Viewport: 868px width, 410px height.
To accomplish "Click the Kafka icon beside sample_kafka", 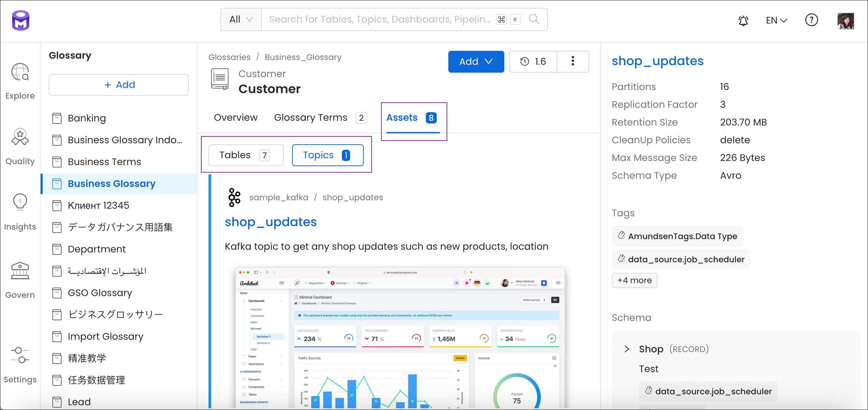I will pyautogui.click(x=234, y=197).
